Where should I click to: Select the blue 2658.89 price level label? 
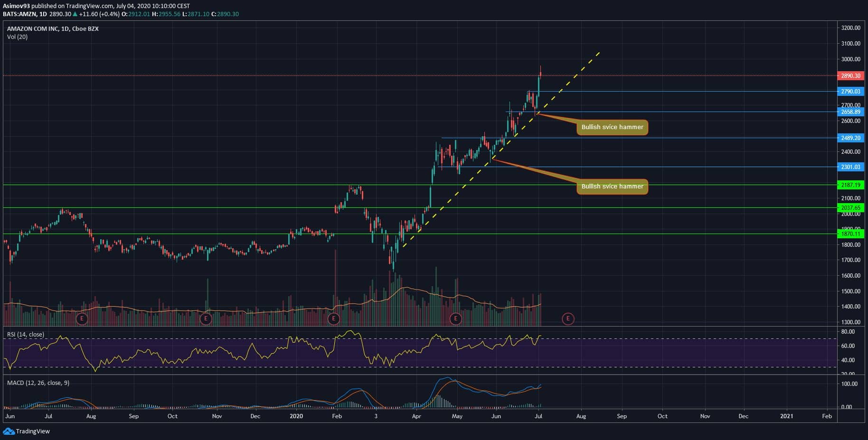click(850, 112)
